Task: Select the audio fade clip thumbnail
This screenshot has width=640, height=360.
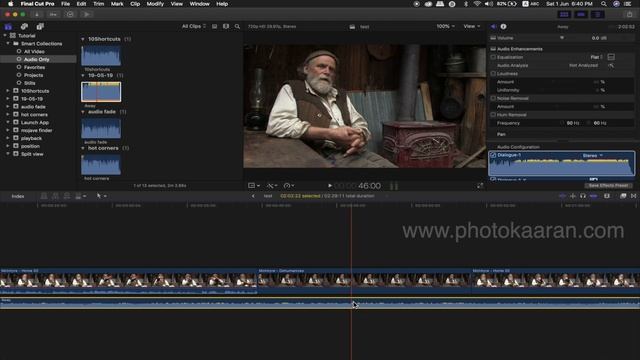Action: click(101, 129)
